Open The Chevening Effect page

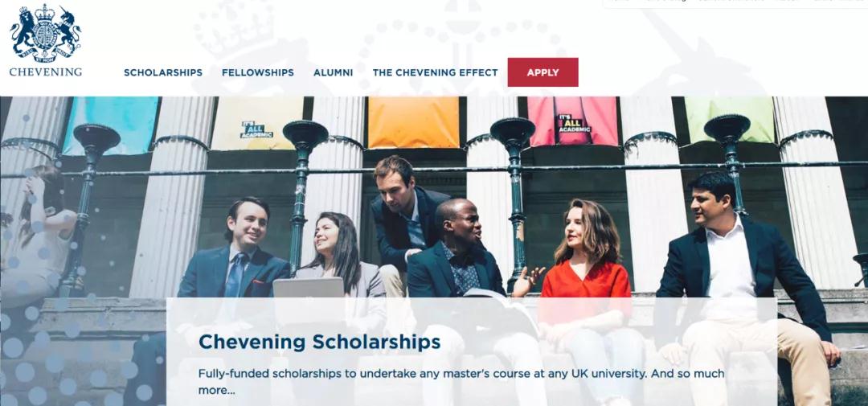[435, 72]
